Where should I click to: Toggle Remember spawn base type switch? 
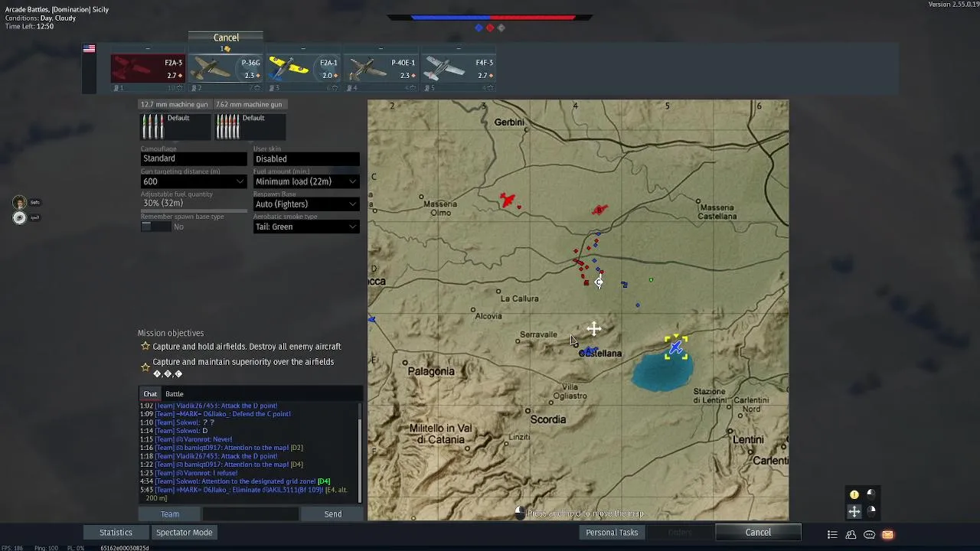[x=156, y=227]
